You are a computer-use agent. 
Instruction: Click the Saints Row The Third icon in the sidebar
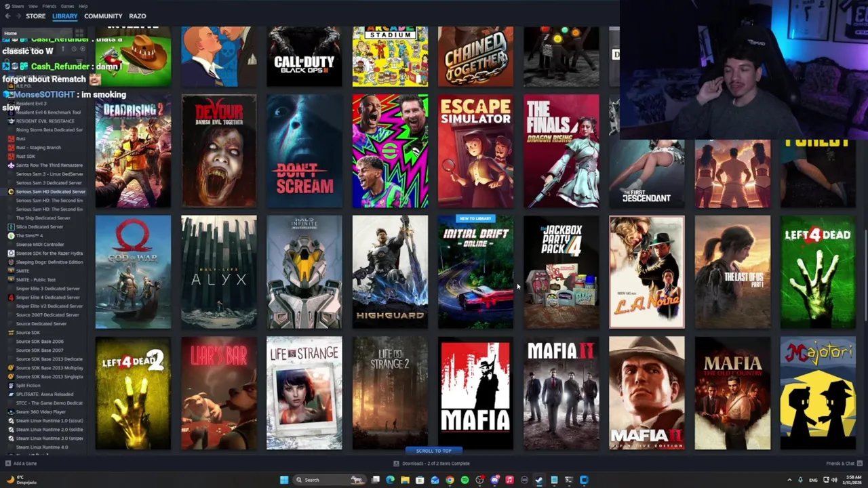[x=11, y=165]
